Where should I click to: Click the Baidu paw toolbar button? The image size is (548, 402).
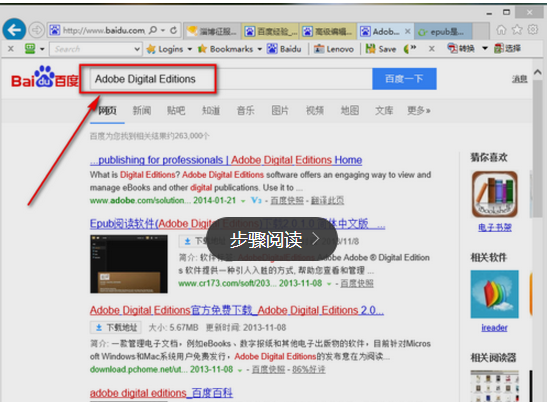tap(284, 49)
